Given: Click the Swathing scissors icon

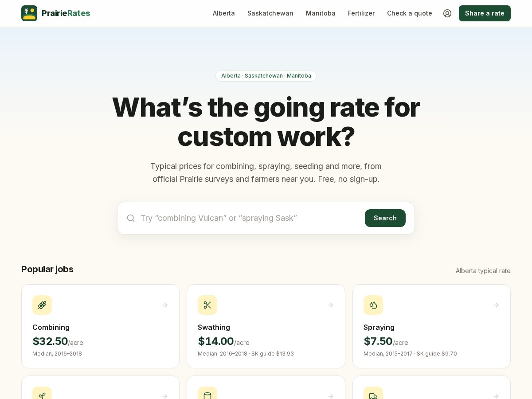Looking at the screenshot, I should point(207,305).
